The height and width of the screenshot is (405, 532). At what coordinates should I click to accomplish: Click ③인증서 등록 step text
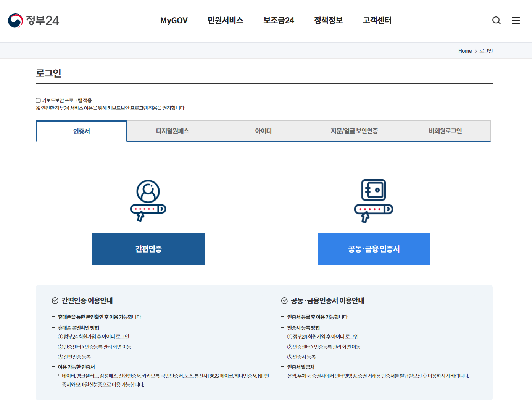pos(301,357)
